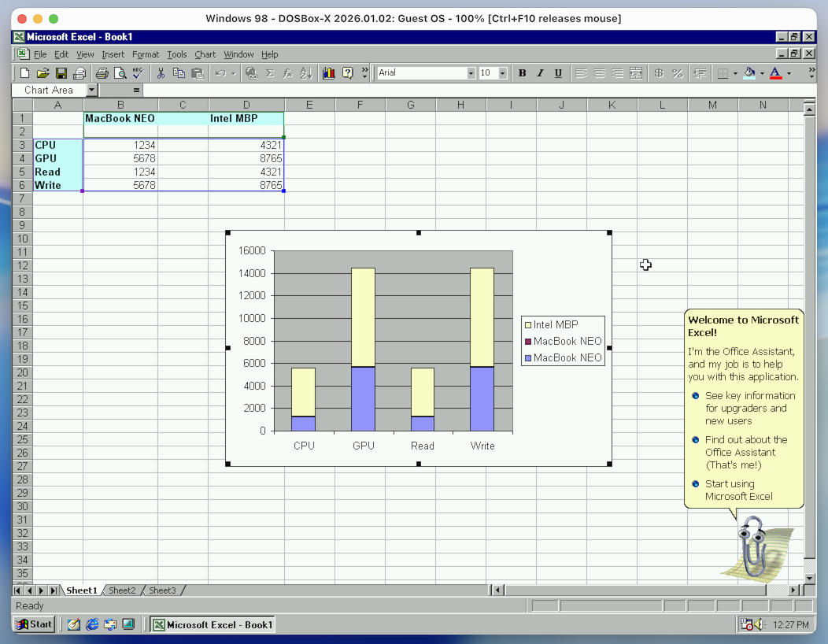Save the workbook with the floppy icon
The width and height of the screenshot is (828, 644).
(x=61, y=73)
